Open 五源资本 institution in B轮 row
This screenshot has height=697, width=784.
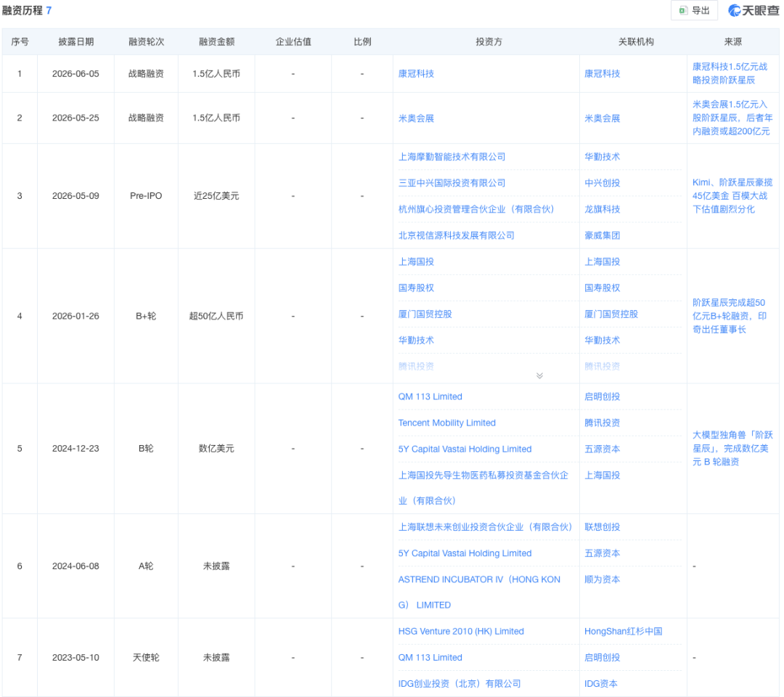[602, 449]
